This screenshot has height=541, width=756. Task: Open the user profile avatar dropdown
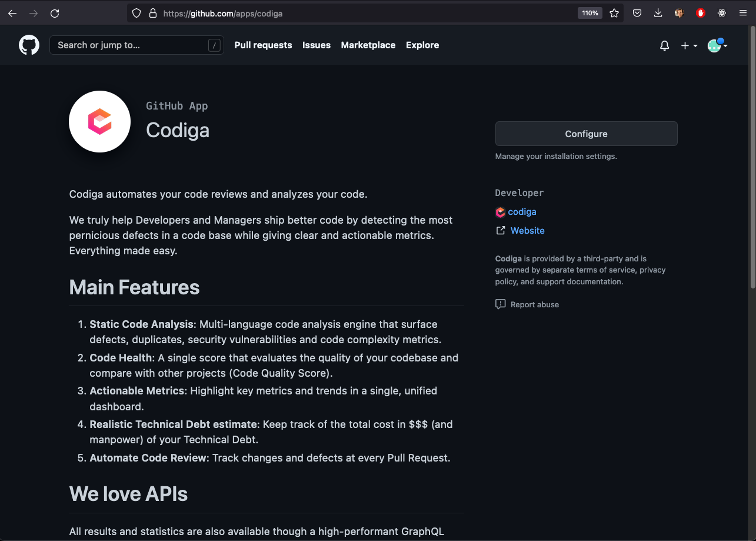(x=717, y=45)
